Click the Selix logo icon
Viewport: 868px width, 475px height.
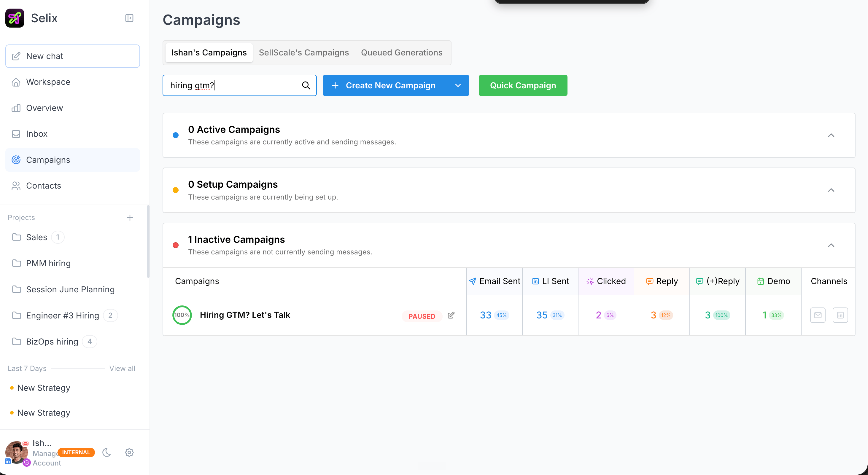pos(15,18)
